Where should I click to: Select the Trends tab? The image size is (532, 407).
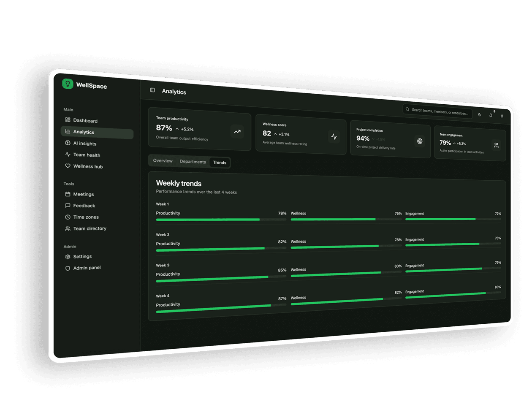(x=220, y=163)
